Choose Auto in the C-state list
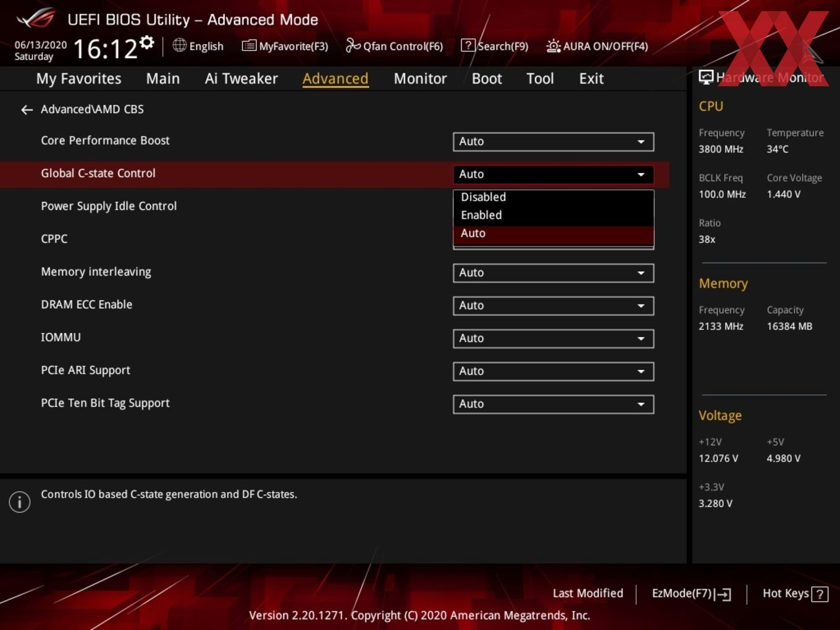The image size is (840, 630). coord(553,234)
